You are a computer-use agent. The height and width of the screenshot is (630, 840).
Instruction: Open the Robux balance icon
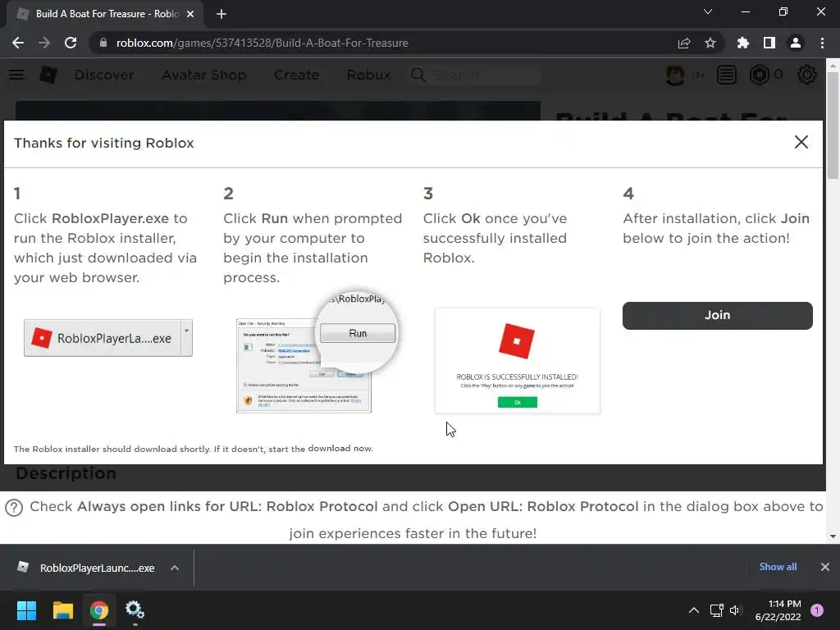click(x=759, y=75)
